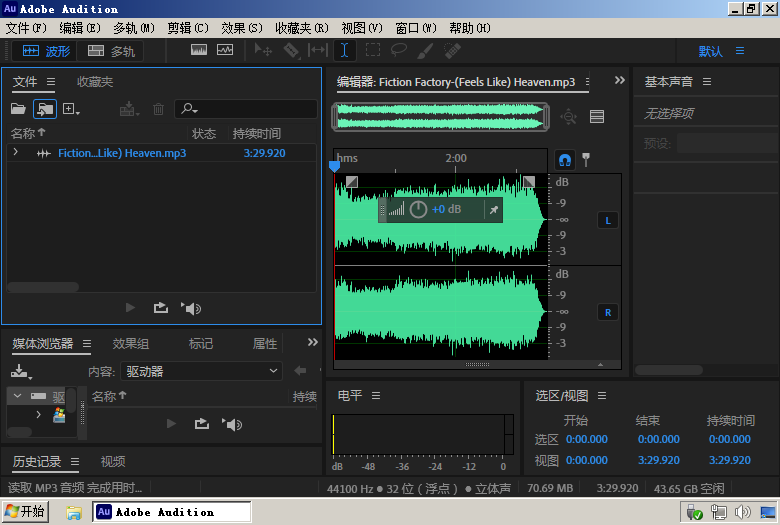This screenshot has width=780, height=525.
Task: Select Fiction...Like) Heaven.mp3 in file list
Action: tap(122, 153)
